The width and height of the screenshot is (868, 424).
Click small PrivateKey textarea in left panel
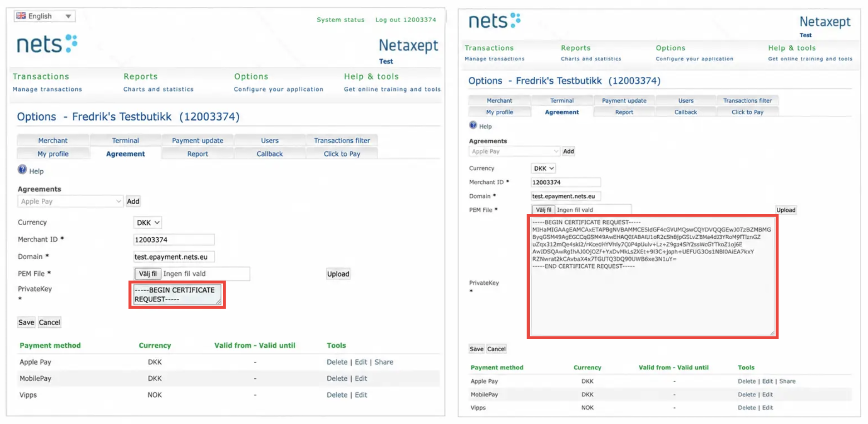coord(177,295)
